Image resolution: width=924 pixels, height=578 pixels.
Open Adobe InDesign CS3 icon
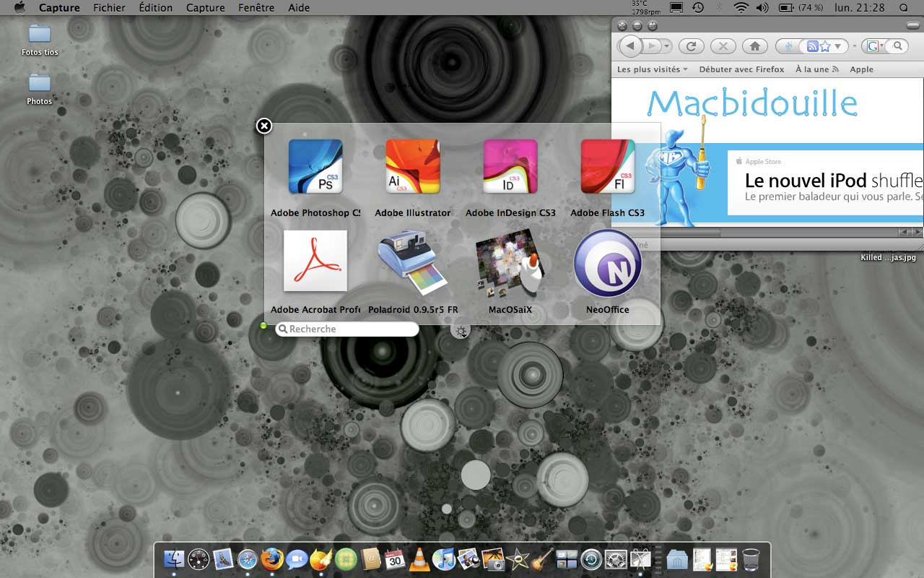(x=510, y=167)
